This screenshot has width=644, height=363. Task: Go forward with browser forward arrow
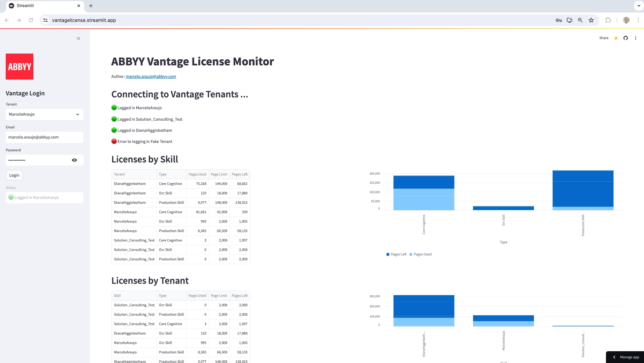point(19,20)
